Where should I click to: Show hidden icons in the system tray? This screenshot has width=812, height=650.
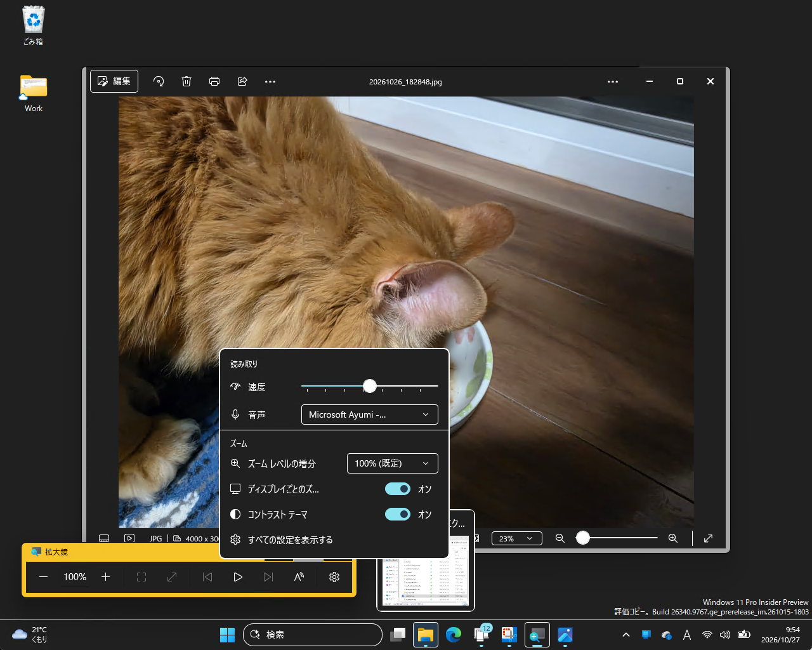coord(626,635)
